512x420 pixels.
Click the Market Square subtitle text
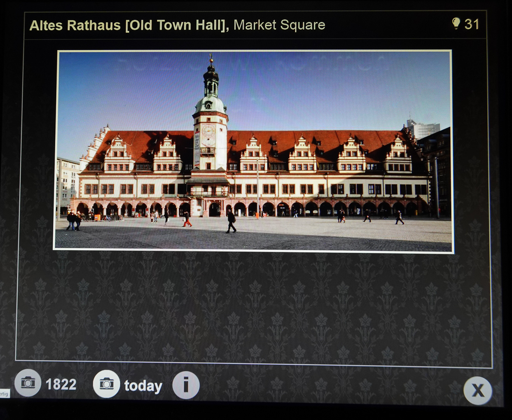pyautogui.click(x=279, y=25)
